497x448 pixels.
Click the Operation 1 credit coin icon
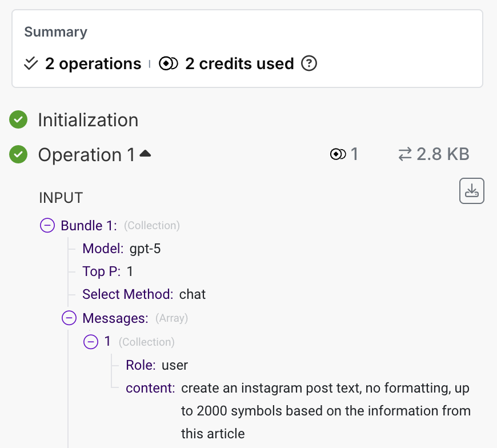click(x=338, y=154)
